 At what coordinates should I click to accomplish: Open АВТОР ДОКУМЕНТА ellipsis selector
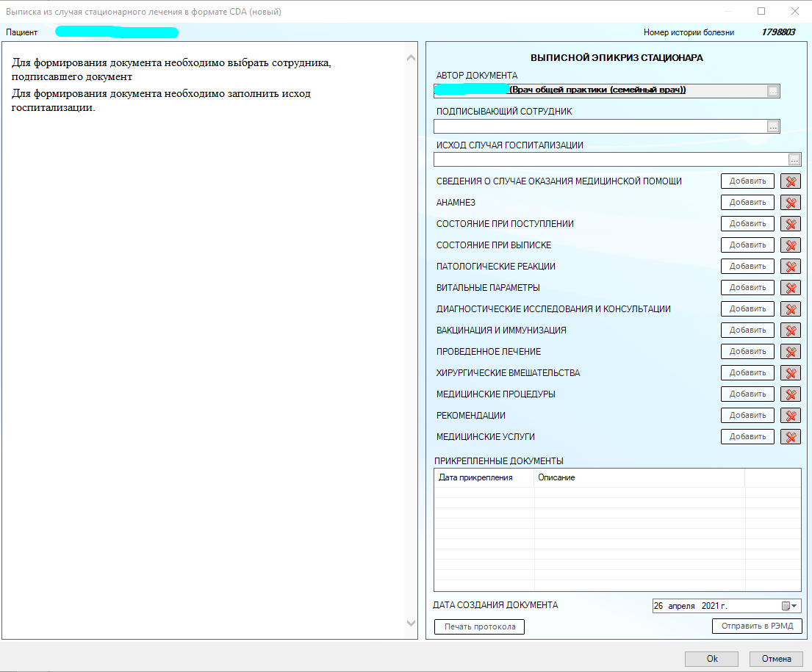click(x=772, y=91)
